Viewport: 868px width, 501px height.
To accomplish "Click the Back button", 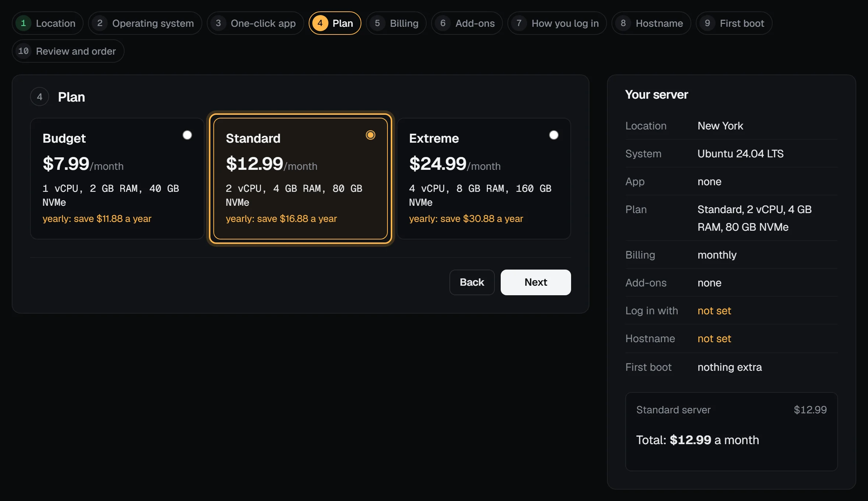I will point(472,282).
